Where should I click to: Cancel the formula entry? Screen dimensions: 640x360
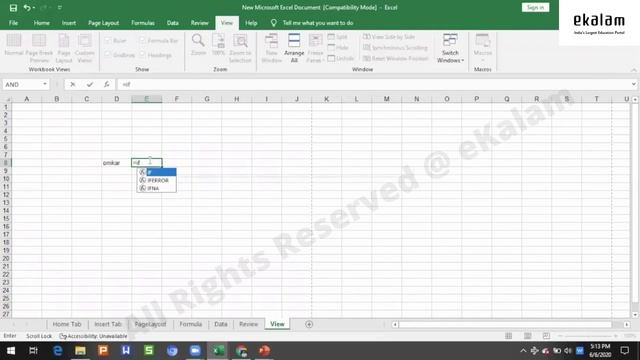(73, 84)
